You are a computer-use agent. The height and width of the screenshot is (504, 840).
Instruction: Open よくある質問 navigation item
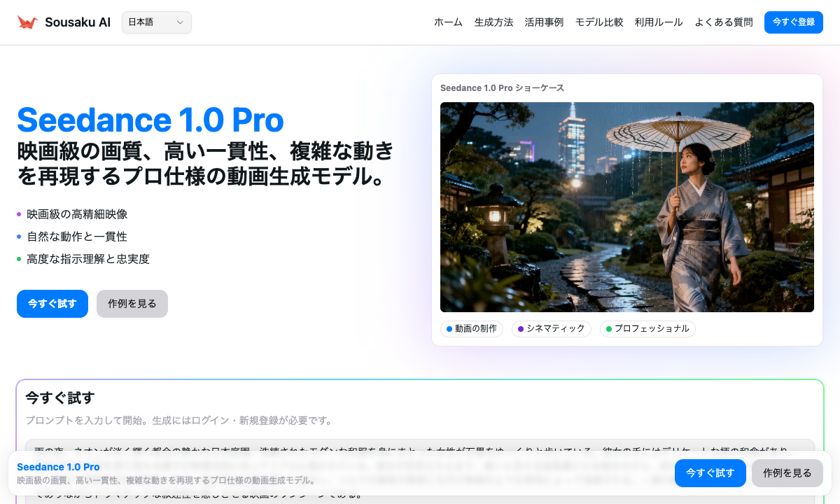[724, 22]
